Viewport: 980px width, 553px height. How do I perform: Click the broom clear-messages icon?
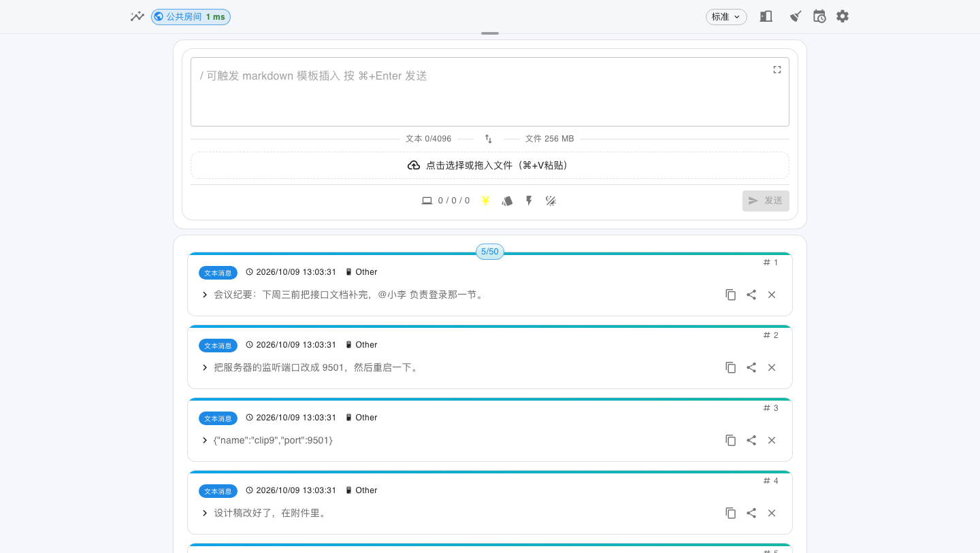[795, 16]
